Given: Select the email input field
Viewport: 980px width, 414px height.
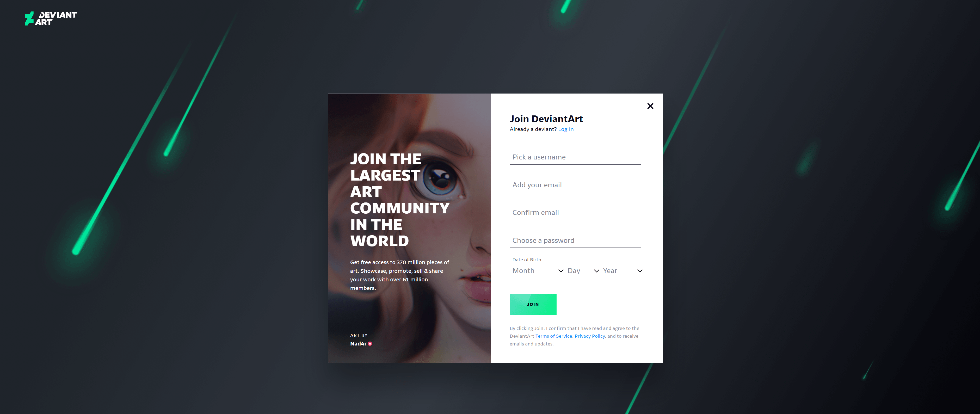Looking at the screenshot, I should (575, 184).
